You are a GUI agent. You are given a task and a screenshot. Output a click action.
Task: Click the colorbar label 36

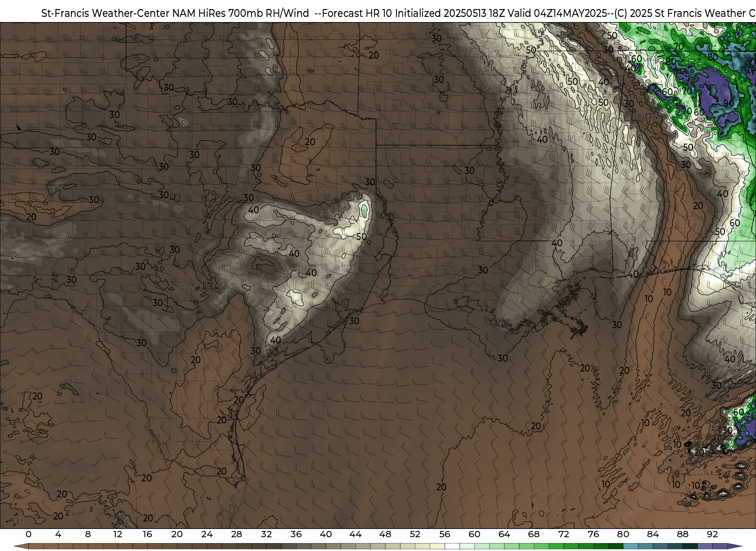tap(296, 534)
